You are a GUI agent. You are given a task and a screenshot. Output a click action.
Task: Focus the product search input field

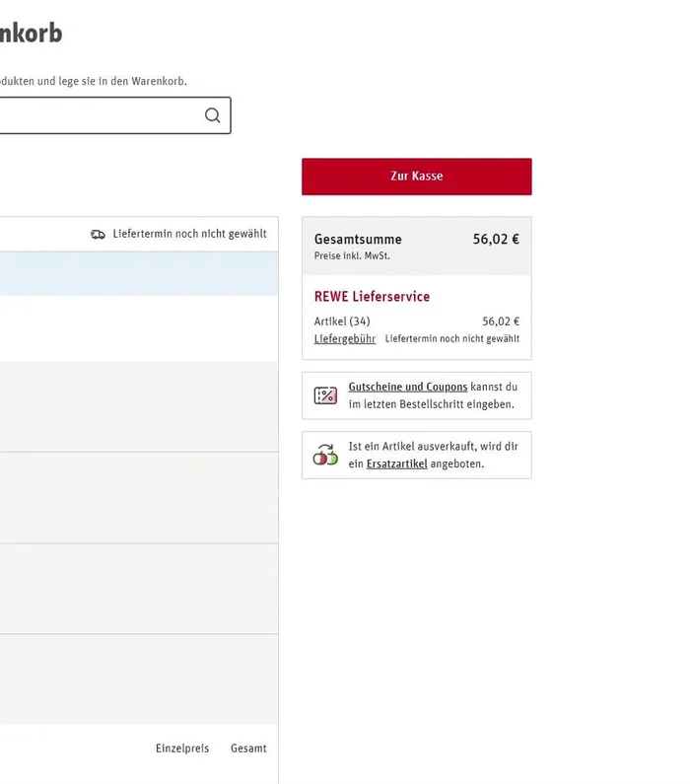coord(99,115)
